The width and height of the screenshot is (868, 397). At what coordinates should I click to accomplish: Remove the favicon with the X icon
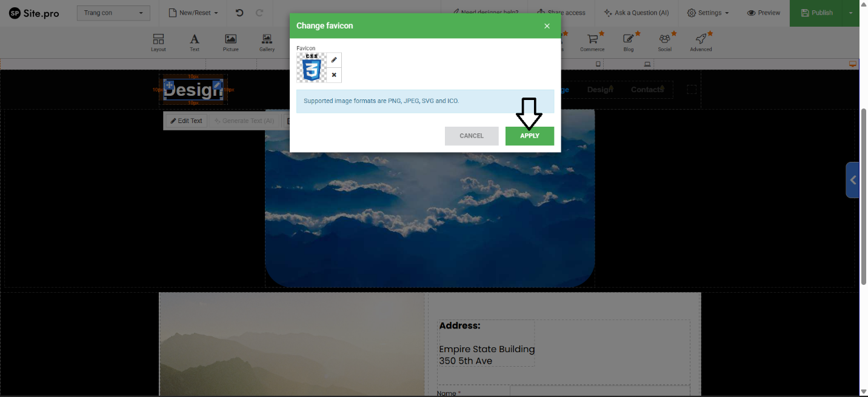[x=334, y=75]
